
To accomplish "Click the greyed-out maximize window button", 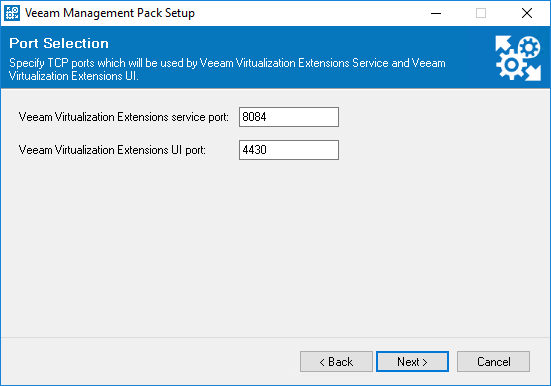I will point(481,13).
